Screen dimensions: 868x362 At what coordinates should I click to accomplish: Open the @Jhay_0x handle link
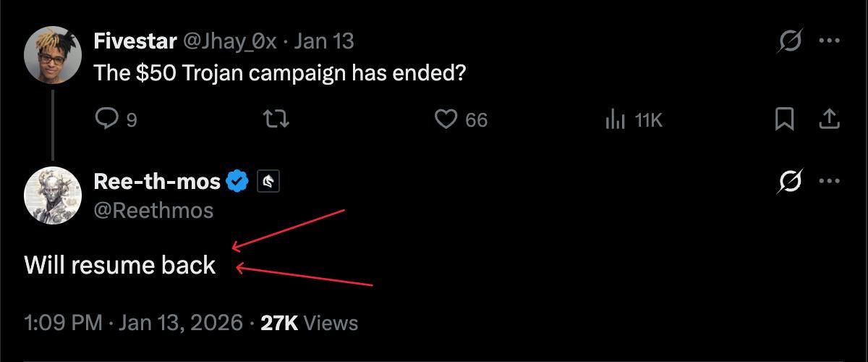coord(229,41)
